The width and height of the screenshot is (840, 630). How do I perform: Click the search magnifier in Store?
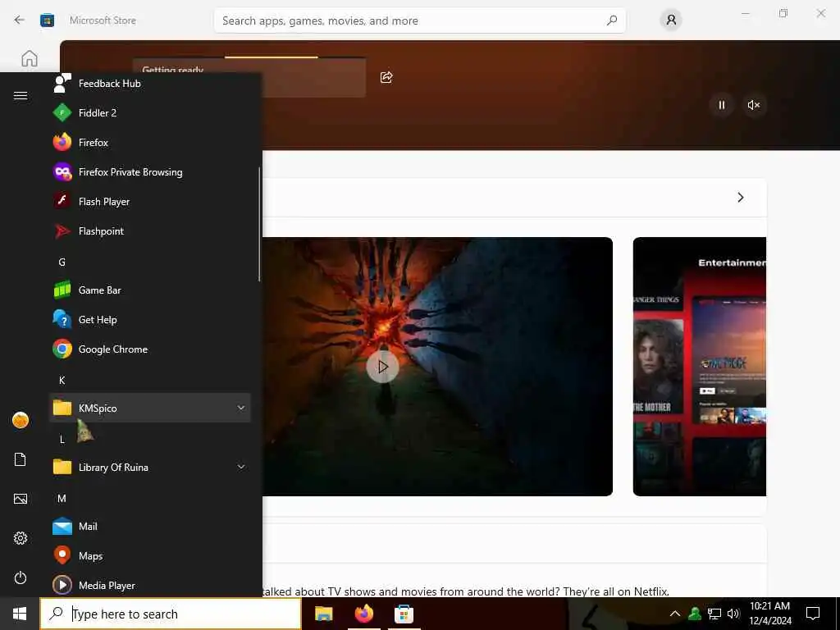pyautogui.click(x=612, y=21)
